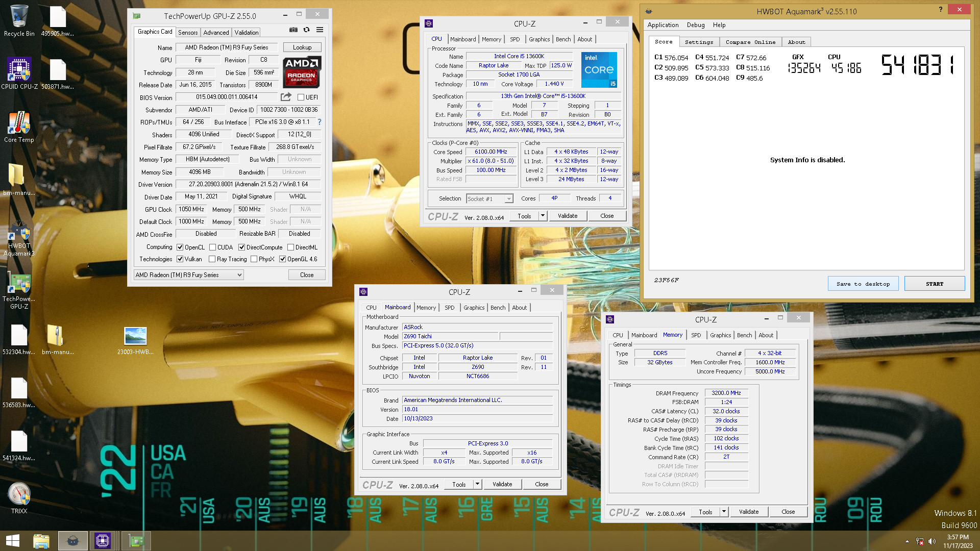980x551 pixels.
Task: Toggle DirectCompute checkbox in GPU-Z
Action: coord(242,247)
